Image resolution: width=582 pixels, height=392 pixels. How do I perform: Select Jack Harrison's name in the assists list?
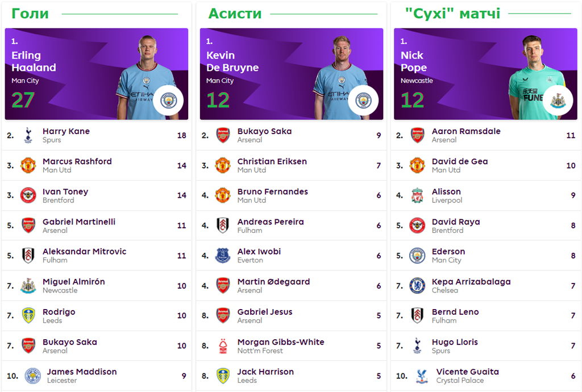[x=265, y=372]
